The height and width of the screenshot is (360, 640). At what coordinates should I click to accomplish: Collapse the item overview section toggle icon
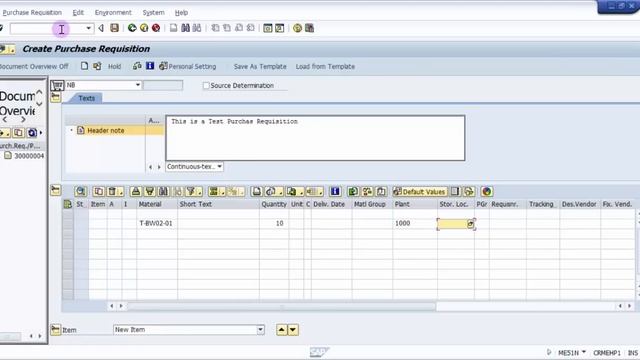click(56, 190)
